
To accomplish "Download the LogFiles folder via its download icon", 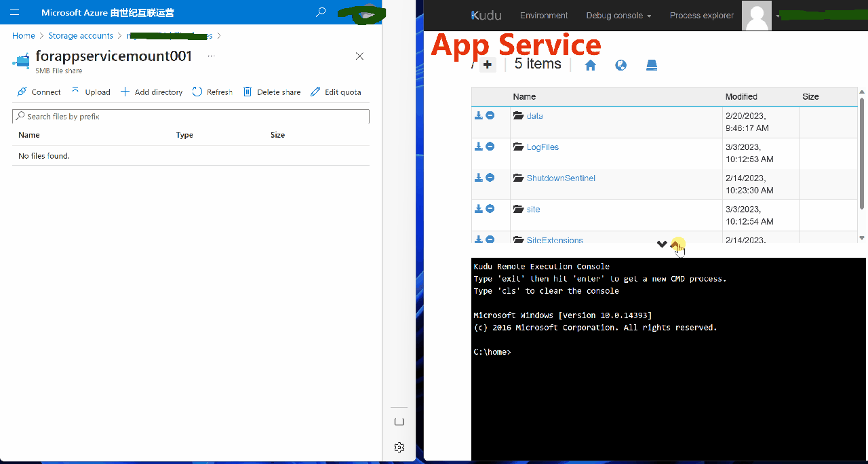I will 478,147.
